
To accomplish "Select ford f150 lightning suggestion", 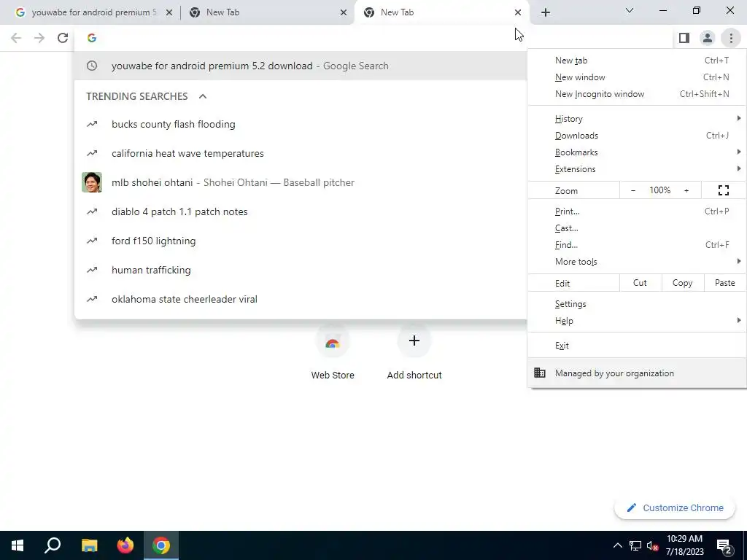I will 301,241.
